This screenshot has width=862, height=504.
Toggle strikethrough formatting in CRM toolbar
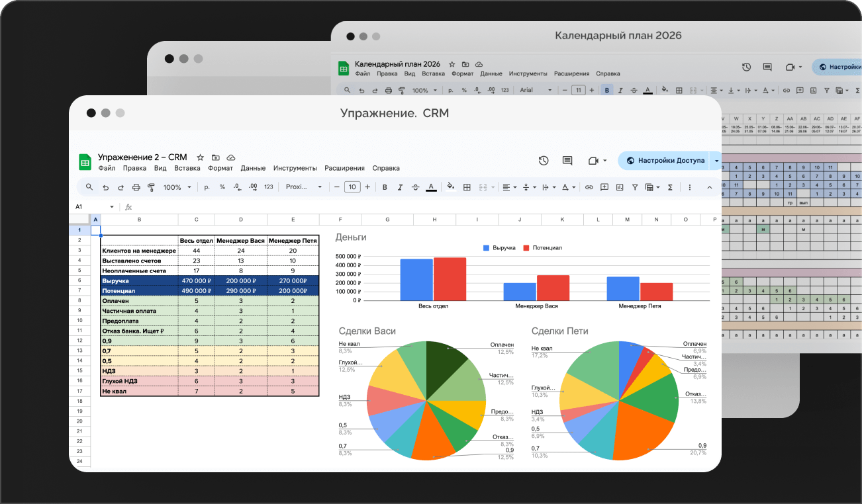click(x=415, y=187)
